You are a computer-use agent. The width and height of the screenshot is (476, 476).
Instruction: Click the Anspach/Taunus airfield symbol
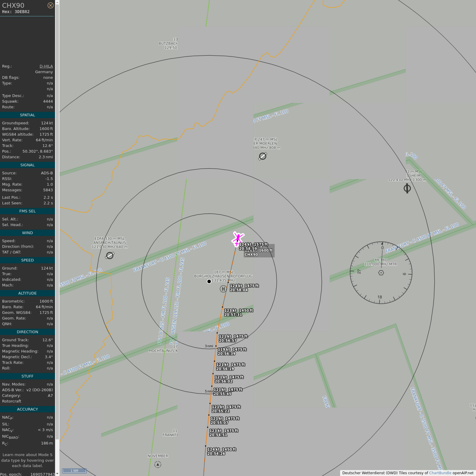pyautogui.click(x=110, y=256)
